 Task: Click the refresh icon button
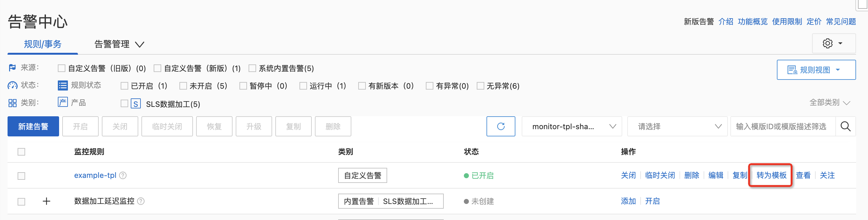(501, 126)
